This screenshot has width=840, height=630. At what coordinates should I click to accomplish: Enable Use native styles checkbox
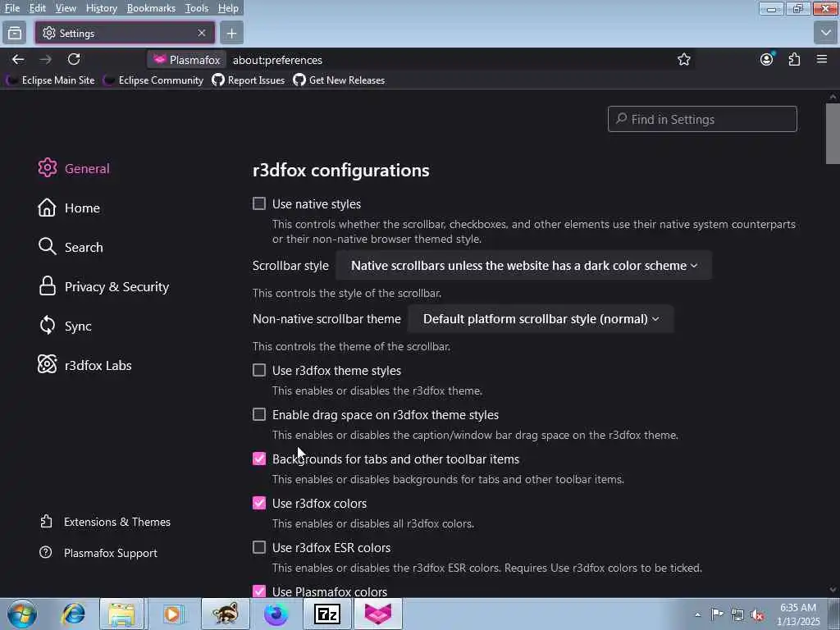point(259,203)
